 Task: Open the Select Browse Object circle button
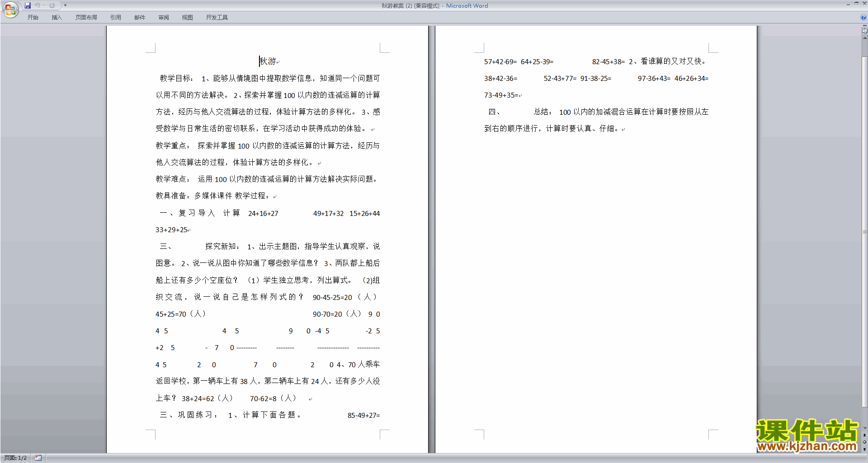(x=865, y=442)
